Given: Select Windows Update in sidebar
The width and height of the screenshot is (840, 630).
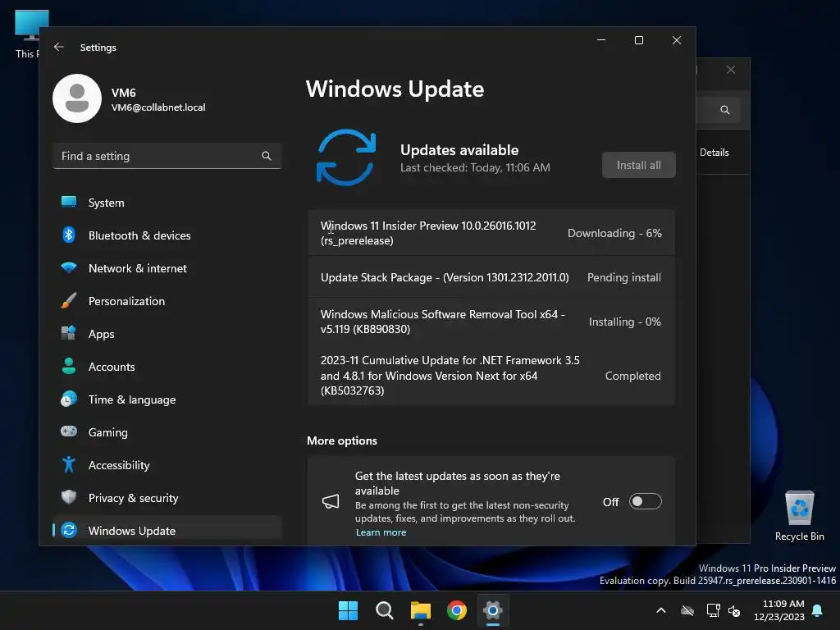Looking at the screenshot, I should (x=167, y=531).
